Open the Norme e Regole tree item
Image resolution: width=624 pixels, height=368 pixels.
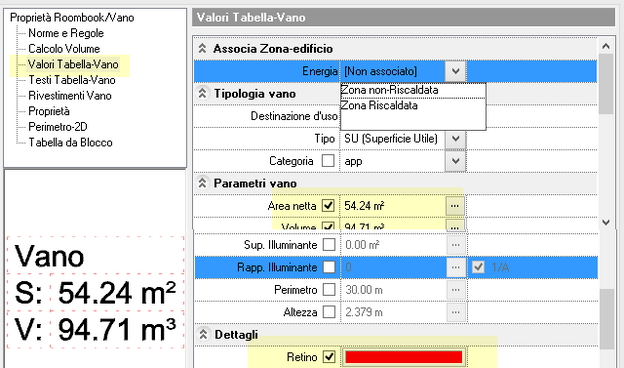(66, 33)
